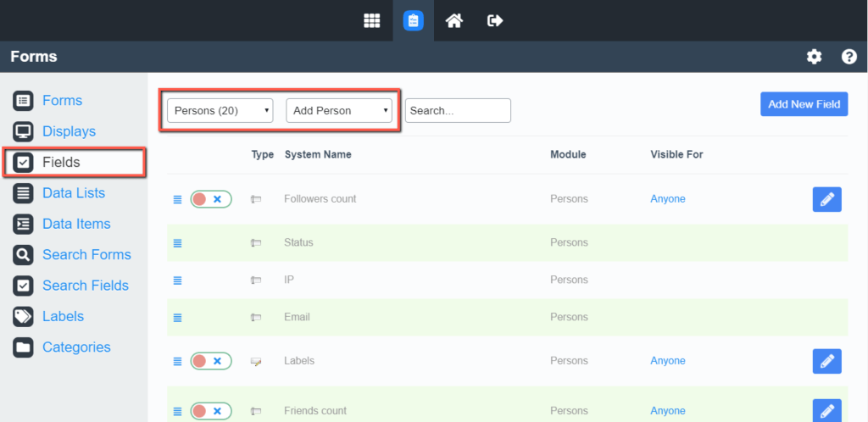868x422 pixels.
Task: Click the Labels system name in table
Action: click(x=299, y=361)
